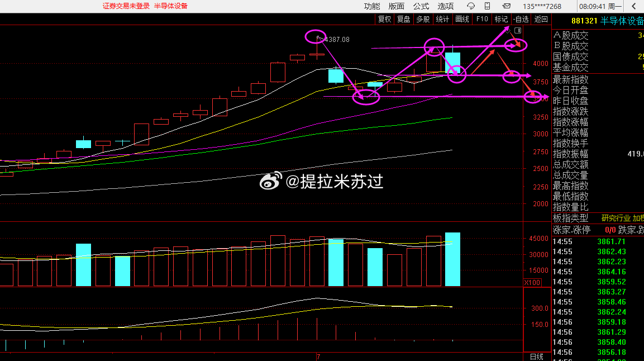Viewport: 644px width, 361px height.
Task: Click the back arrow chevron at top right
Action: coord(634,6)
